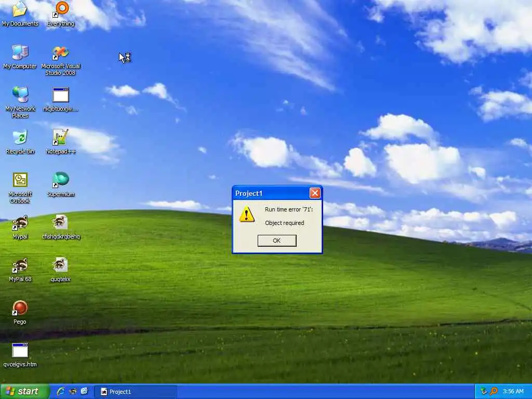Image resolution: width=532 pixels, height=399 pixels.
Task: Click the Mypal raccoon Quick Launch icon
Action: tap(73, 392)
